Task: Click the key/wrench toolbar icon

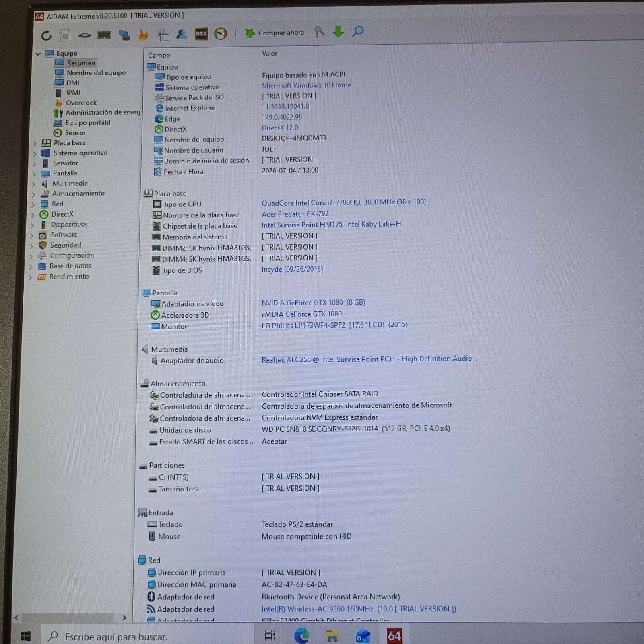Action: pyautogui.click(x=319, y=32)
